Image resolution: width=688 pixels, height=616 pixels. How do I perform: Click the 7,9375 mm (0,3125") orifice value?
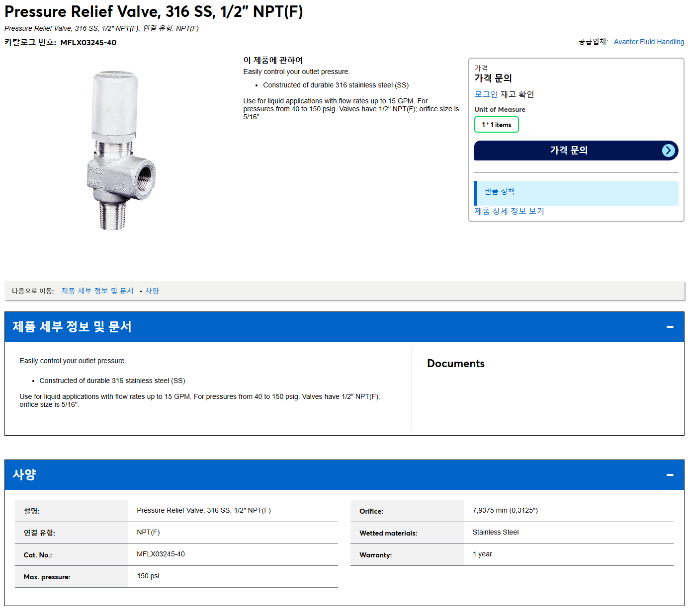pyautogui.click(x=505, y=511)
